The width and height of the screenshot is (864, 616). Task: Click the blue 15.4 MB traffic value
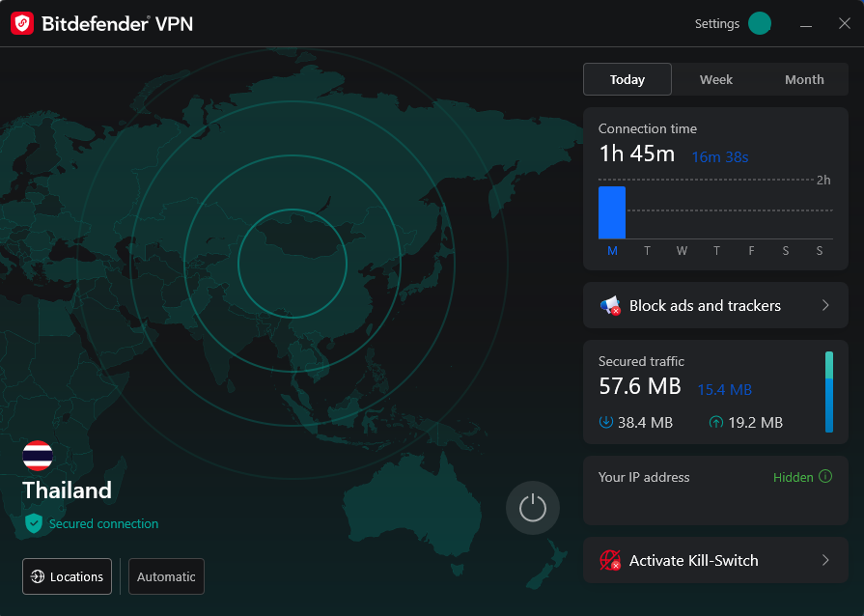725,389
